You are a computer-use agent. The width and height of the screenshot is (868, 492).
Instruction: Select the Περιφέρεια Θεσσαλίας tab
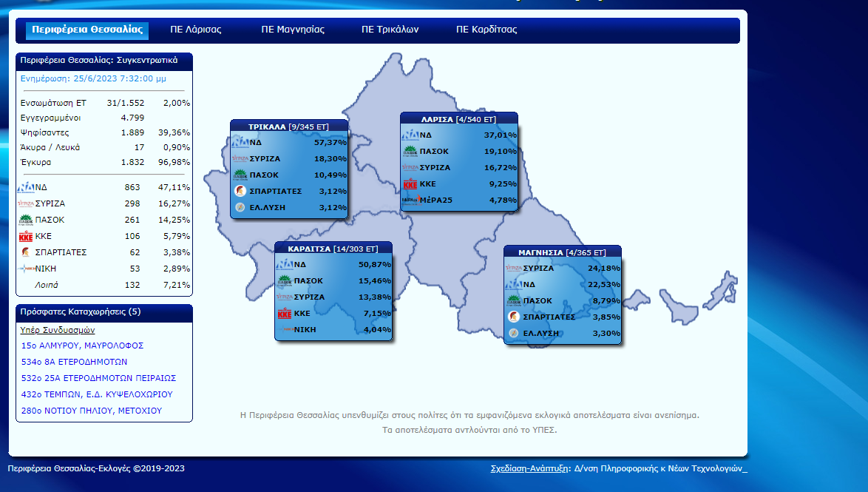pos(87,30)
